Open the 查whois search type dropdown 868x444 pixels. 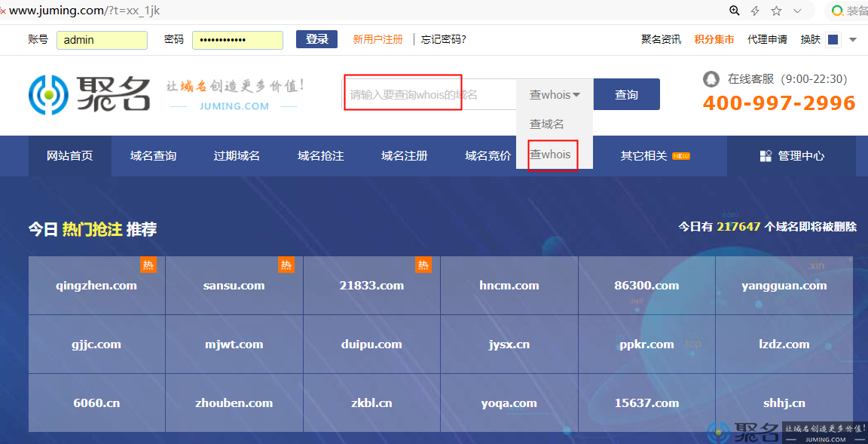[555, 95]
